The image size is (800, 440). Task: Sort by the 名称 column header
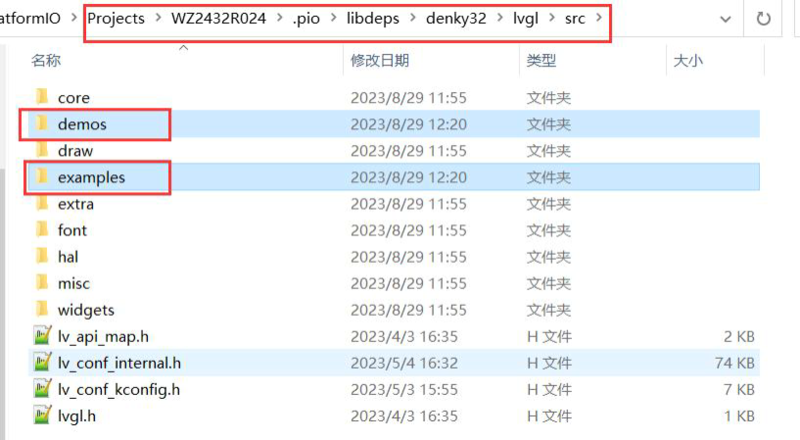[x=46, y=60]
